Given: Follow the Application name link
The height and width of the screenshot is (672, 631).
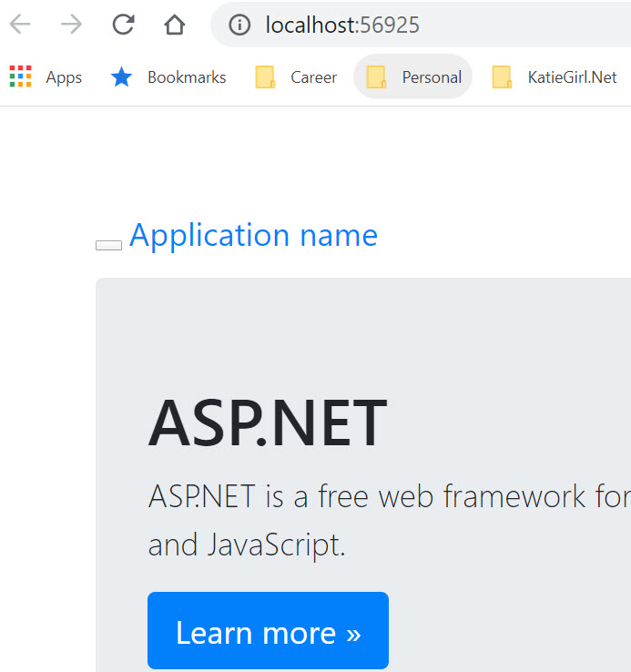Looking at the screenshot, I should pyautogui.click(x=253, y=235).
